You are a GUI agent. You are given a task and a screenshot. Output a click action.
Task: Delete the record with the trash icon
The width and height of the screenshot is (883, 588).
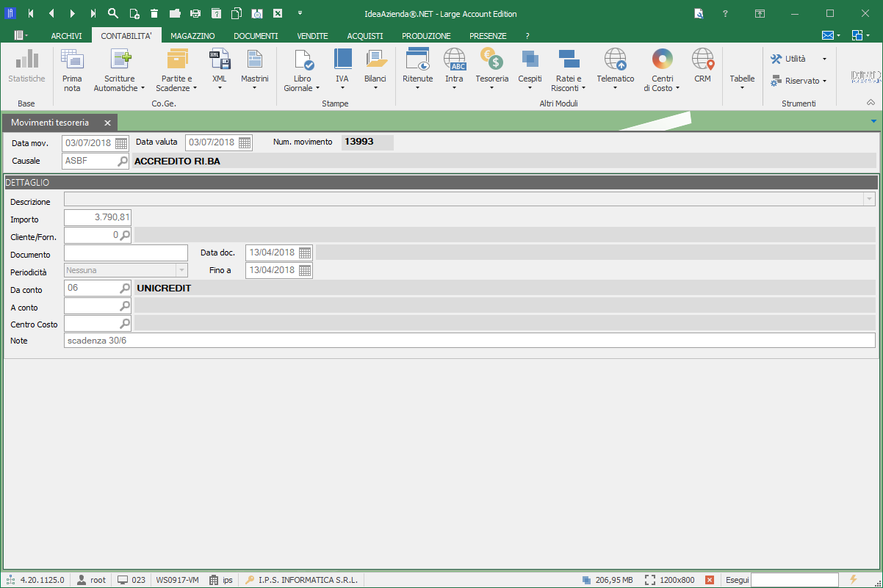pyautogui.click(x=154, y=13)
